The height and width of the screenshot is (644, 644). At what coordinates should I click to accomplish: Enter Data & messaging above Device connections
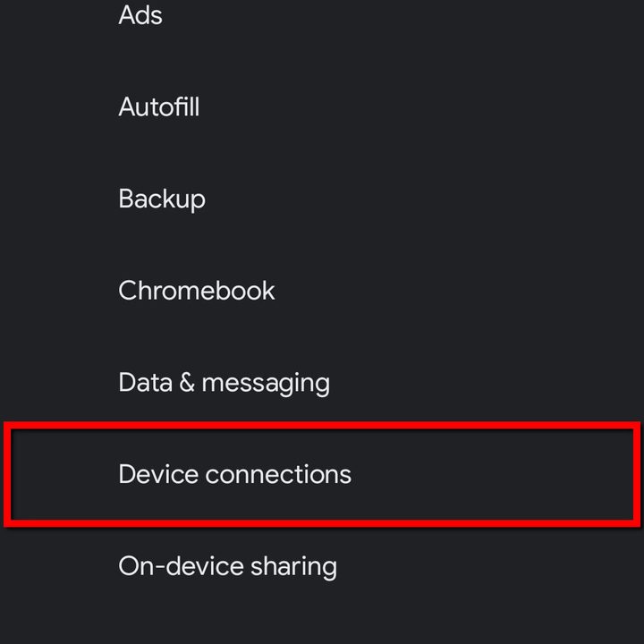[x=224, y=383]
